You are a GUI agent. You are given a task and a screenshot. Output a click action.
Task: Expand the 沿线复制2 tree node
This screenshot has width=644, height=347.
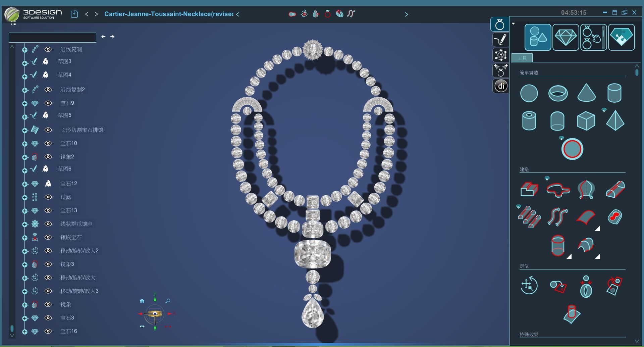point(24,90)
